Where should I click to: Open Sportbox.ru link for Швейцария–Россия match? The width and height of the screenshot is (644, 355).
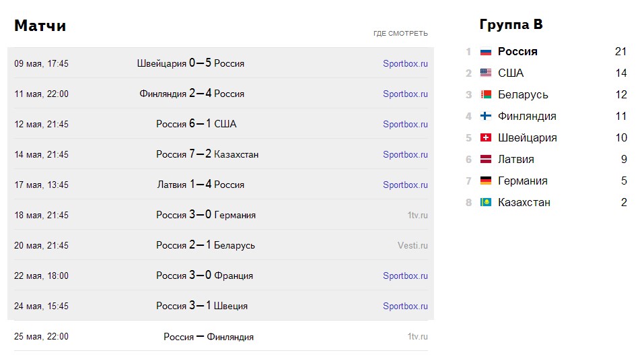405,64
